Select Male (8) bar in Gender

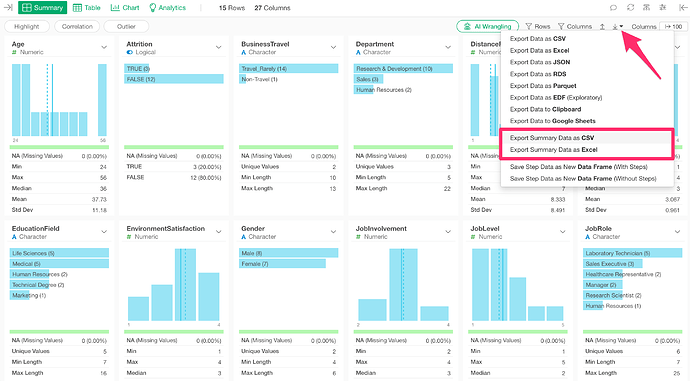pos(289,253)
